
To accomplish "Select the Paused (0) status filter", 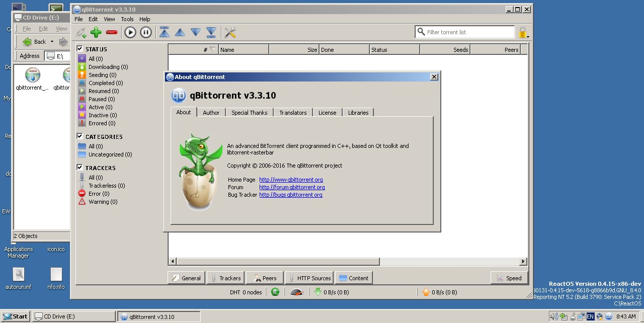I will [x=101, y=99].
